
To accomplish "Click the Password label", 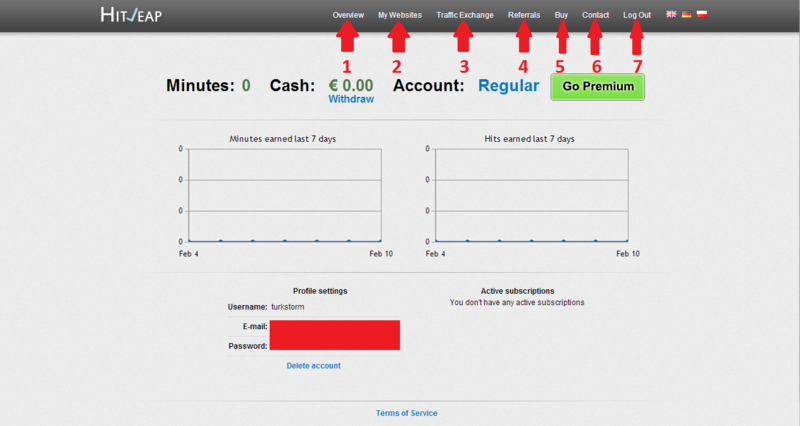I will pos(247,346).
